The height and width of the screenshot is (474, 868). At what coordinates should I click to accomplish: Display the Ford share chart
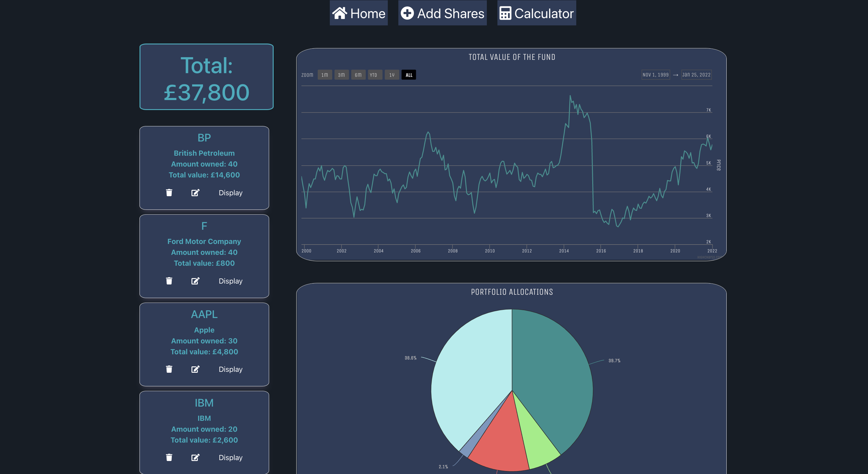pos(230,281)
